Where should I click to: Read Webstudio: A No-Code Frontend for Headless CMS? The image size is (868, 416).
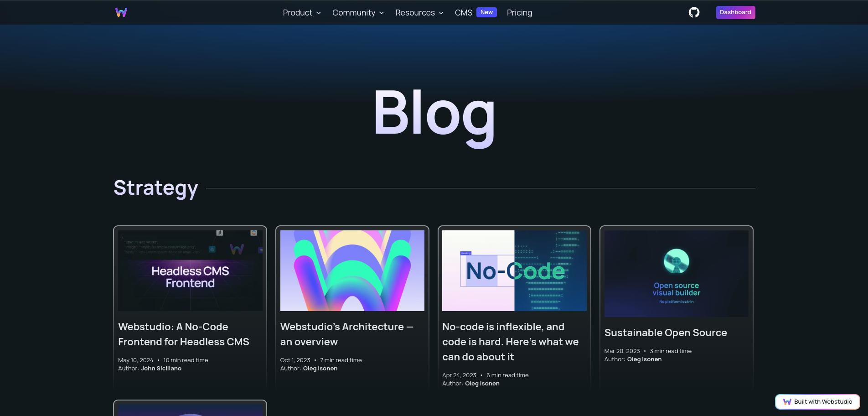click(184, 334)
